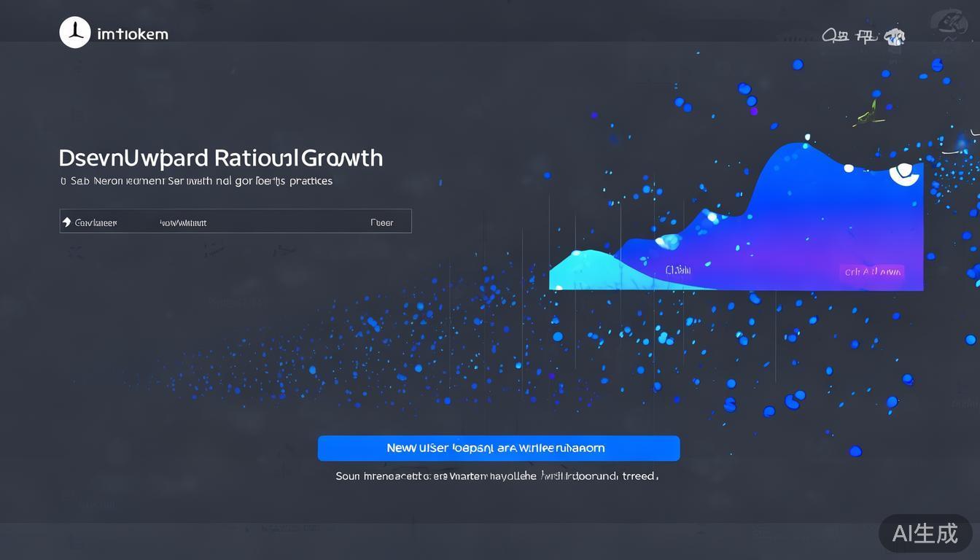Click the 'AI生成' watermark badge
The width and height of the screenshot is (980, 560).
pyautogui.click(x=925, y=533)
